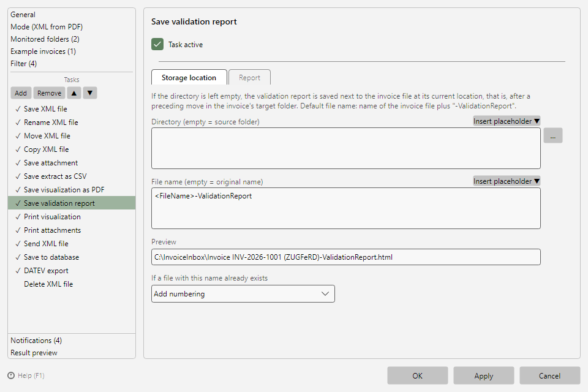The width and height of the screenshot is (588, 392).
Task: Click the File name field with <FileName>-ValidationReport
Action: click(x=345, y=208)
